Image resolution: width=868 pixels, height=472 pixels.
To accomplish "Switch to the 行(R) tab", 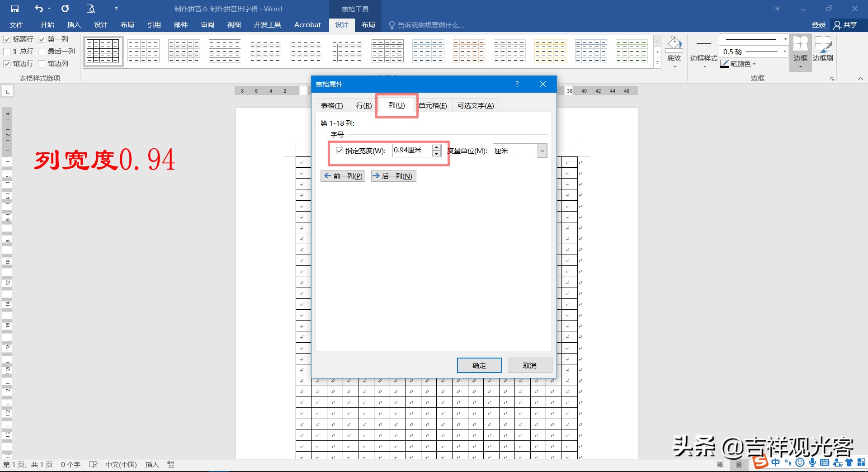I will (x=363, y=105).
